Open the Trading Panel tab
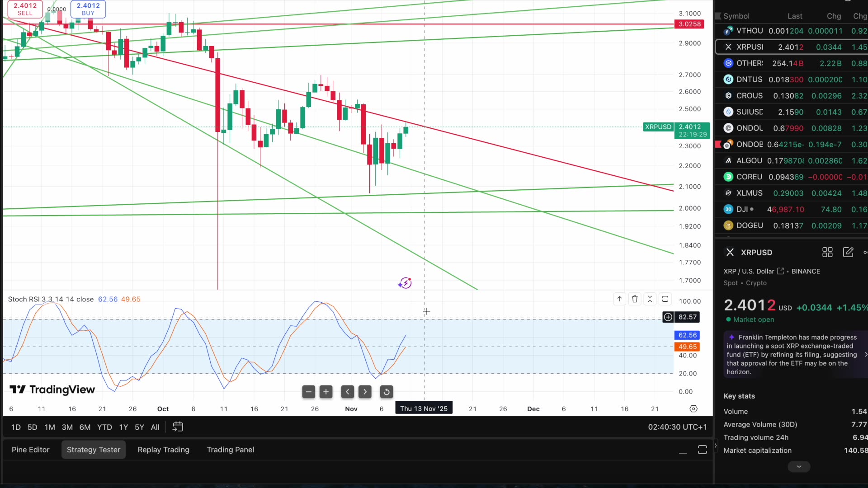 click(x=230, y=450)
